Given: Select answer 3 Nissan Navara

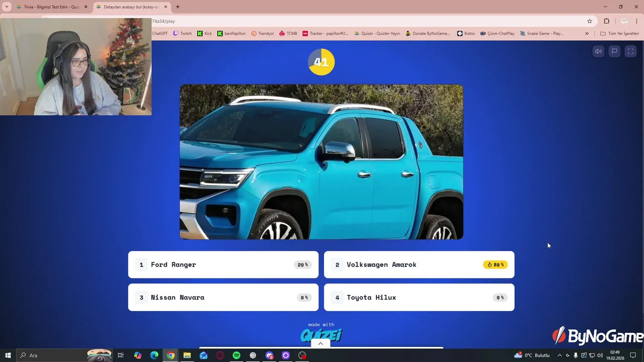Looking at the screenshot, I should (223, 297).
